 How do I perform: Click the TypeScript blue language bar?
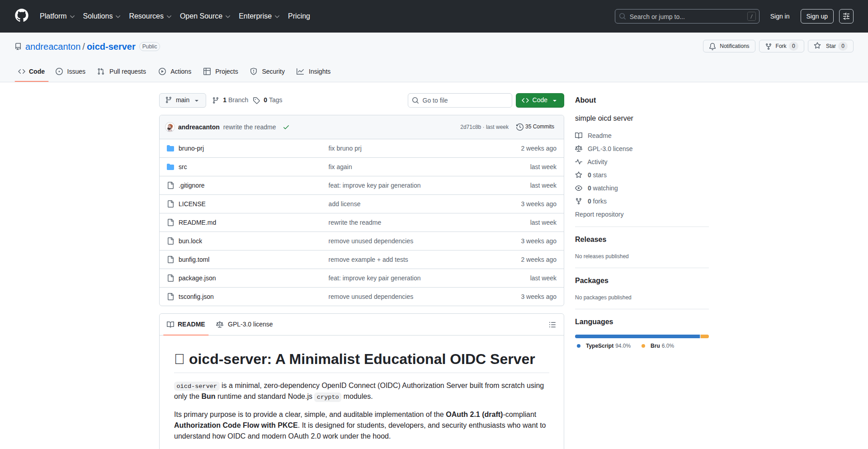(637, 336)
